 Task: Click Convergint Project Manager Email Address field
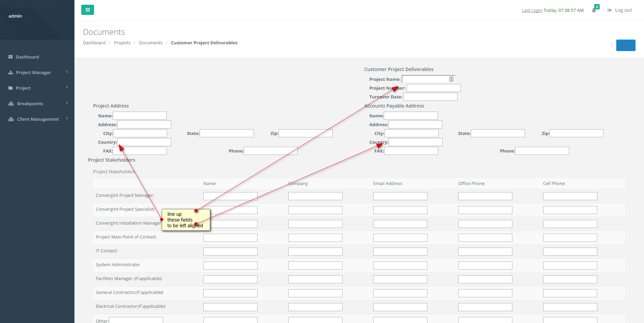click(x=400, y=196)
